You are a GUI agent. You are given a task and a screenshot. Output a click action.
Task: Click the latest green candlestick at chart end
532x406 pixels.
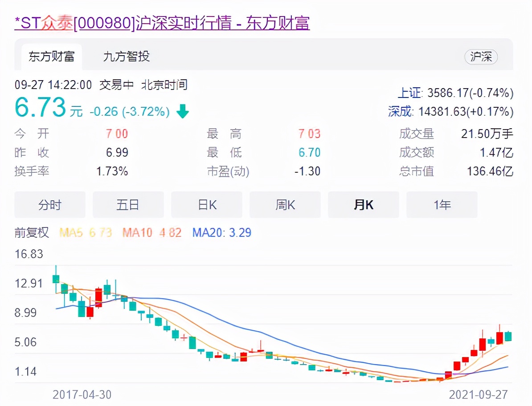pyautogui.click(x=508, y=336)
